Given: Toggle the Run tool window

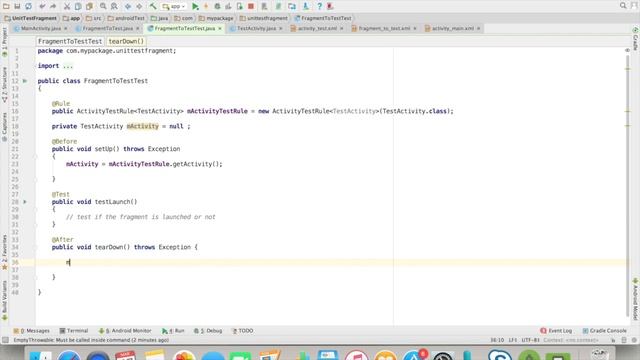Looking at the screenshot, I should 173,331.
